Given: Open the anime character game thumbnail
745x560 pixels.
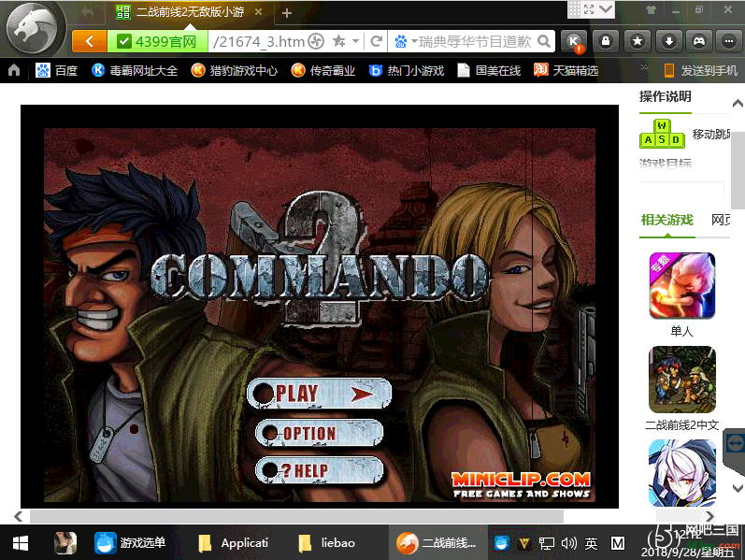Looking at the screenshot, I should pyautogui.click(x=681, y=473).
